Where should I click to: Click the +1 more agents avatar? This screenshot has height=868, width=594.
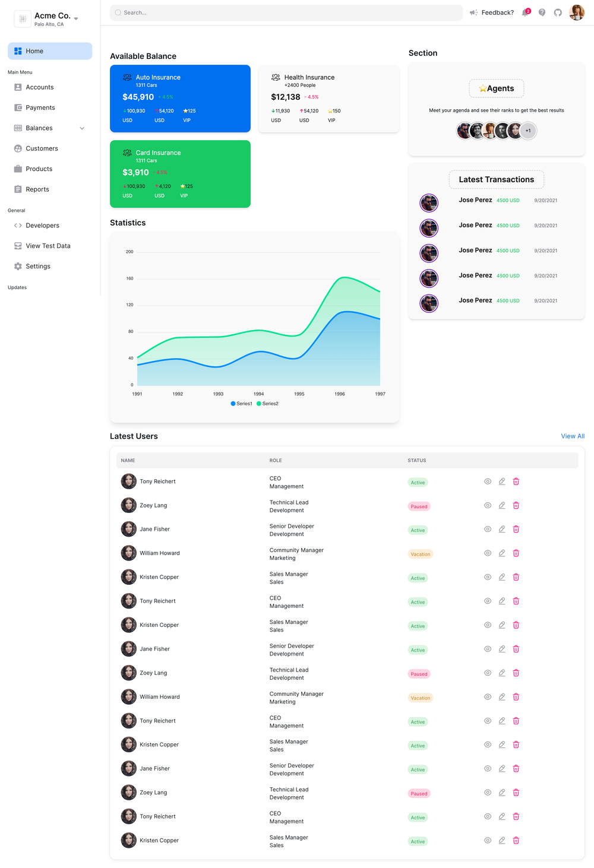point(528,131)
